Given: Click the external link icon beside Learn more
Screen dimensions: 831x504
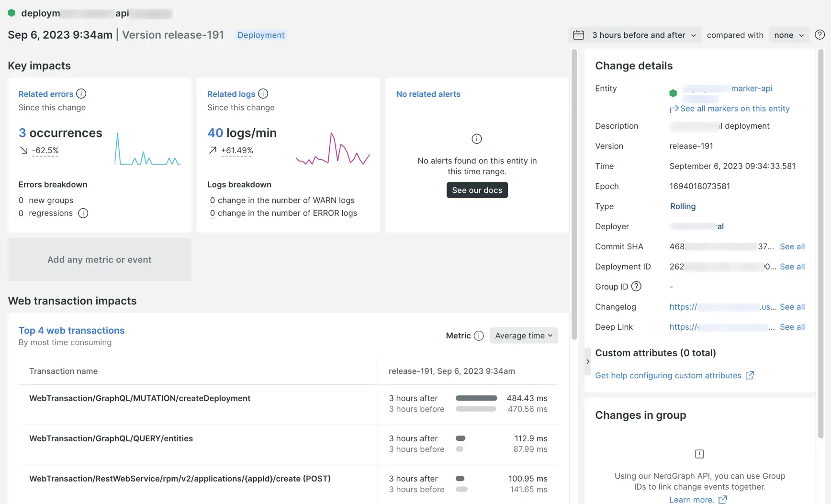Looking at the screenshot, I should pyautogui.click(x=722, y=499).
